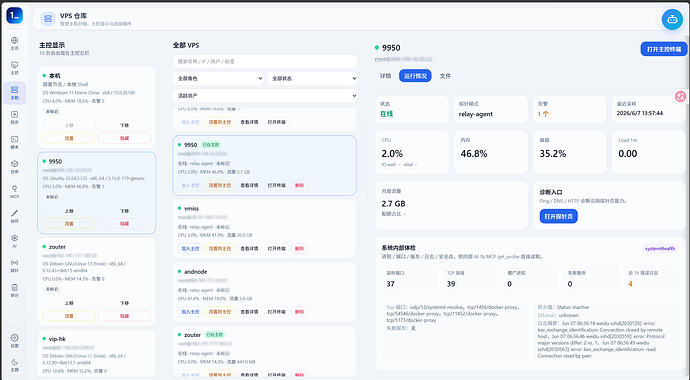Screen dimensions: 690x380
Task: Switch to the 详情 tab
Action: (385, 76)
